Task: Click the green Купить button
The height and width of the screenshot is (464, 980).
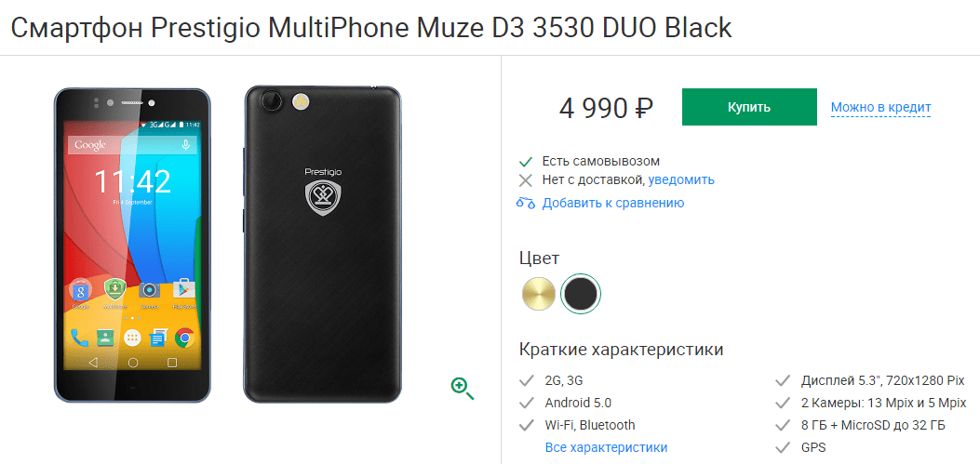Action: point(749,107)
